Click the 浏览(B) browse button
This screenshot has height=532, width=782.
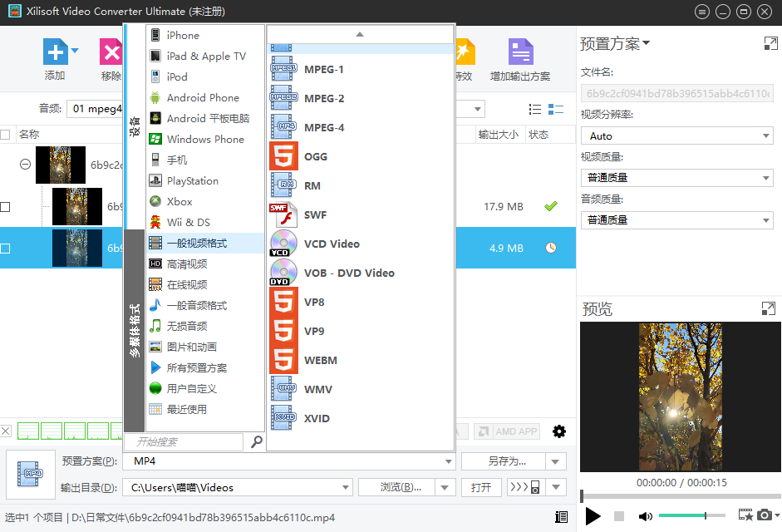click(402, 487)
